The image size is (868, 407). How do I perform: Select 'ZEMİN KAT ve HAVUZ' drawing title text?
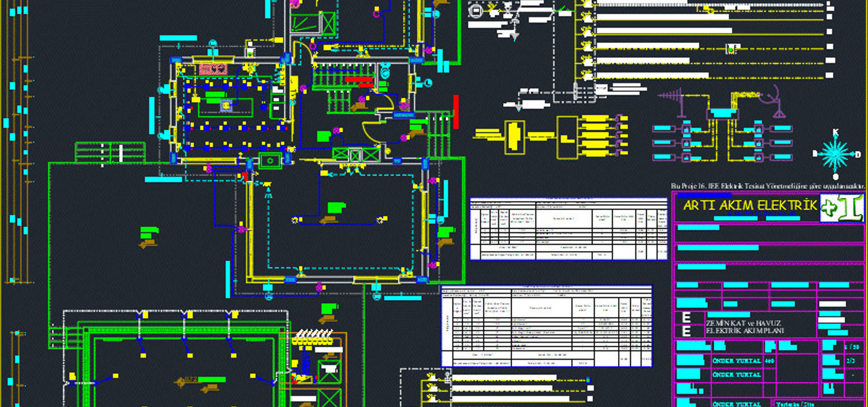(x=743, y=323)
